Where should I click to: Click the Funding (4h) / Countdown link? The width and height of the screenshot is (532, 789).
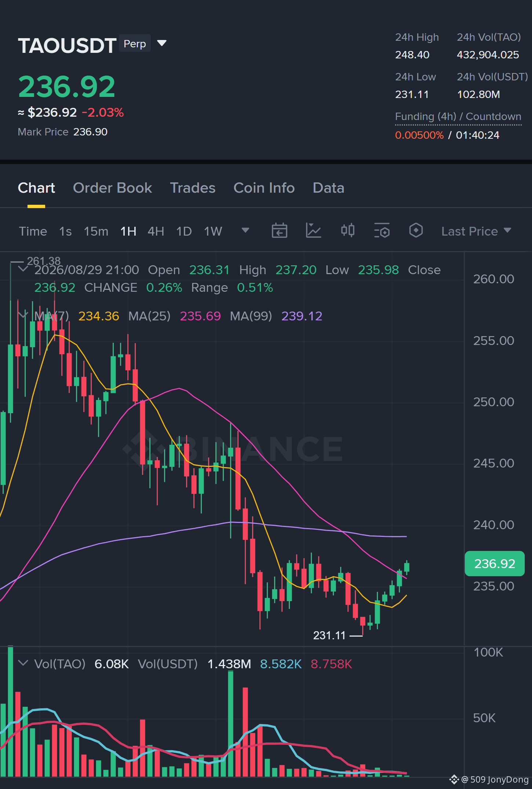pyautogui.click(x=458, y=117)
